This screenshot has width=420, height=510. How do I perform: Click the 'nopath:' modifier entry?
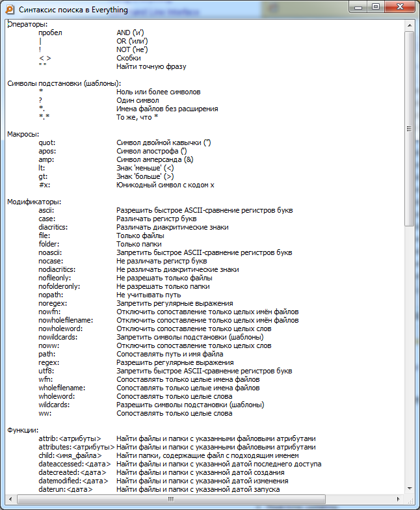pos(51,295)
